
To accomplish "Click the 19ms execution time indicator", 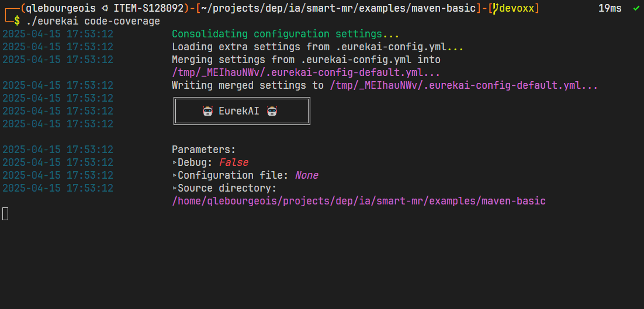I will [610, 8].
